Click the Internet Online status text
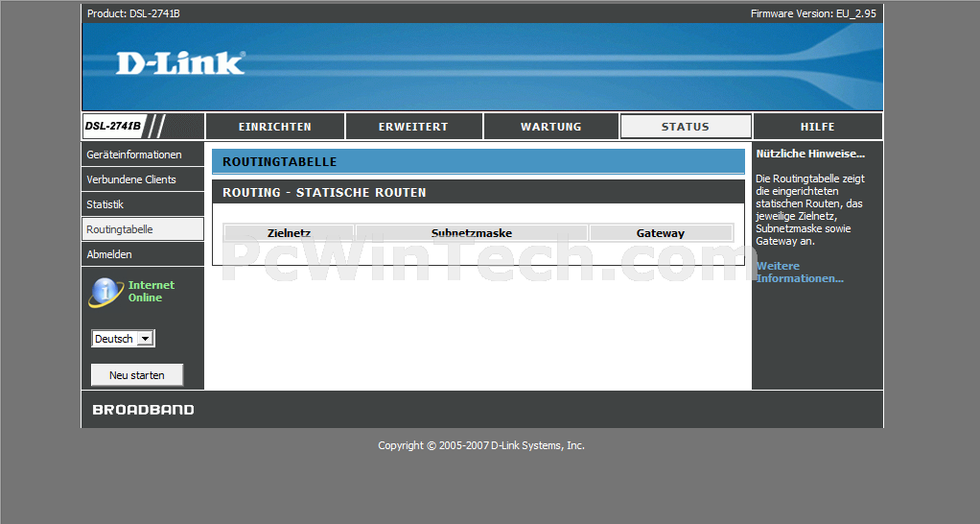The height and width of the screenshot is (524, 980). point(152,292)
